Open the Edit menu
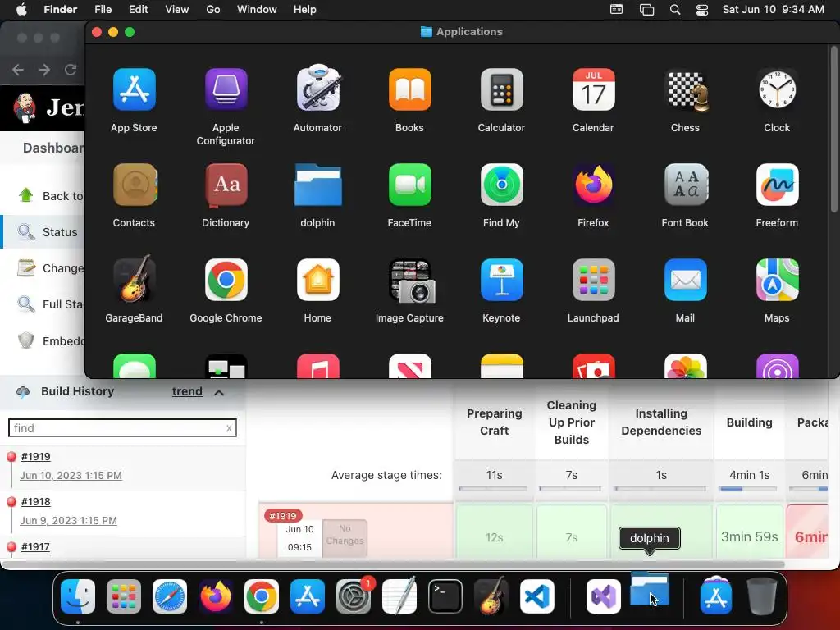Viewport: 840px width, 630px height. (x=138, y=10)
